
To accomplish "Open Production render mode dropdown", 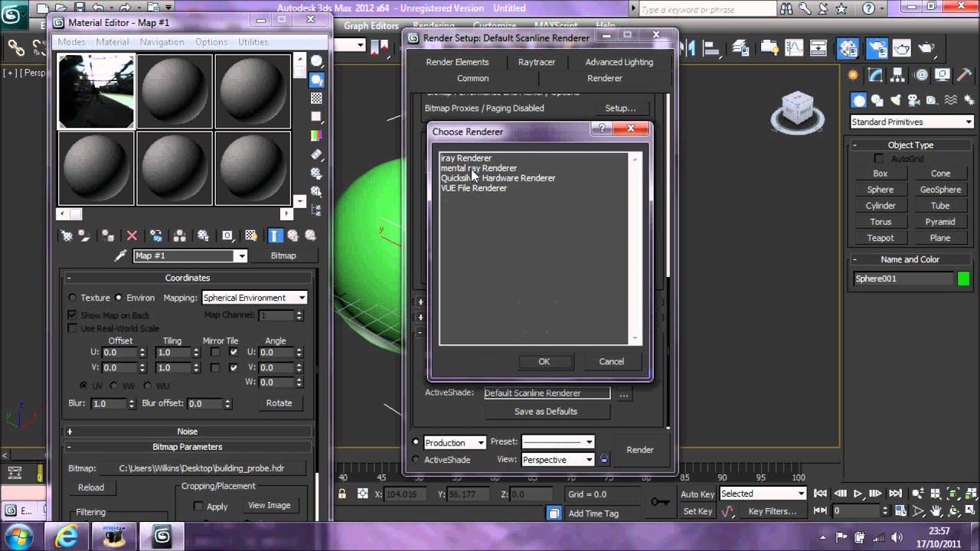I will point(455,442).
